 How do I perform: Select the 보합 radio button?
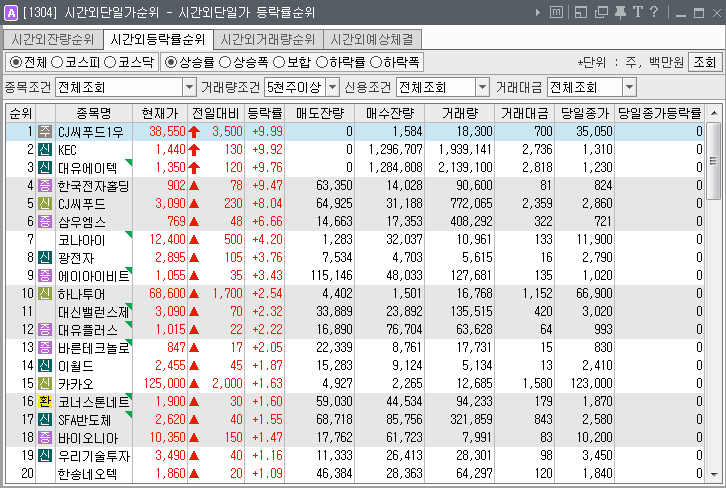(279, 62)
